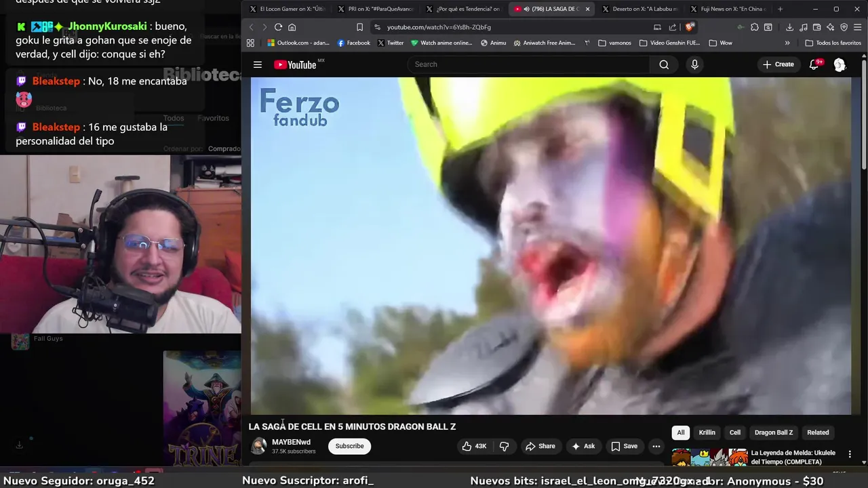Viewport: 868px width, 488px height.
Task: Click the video player to pause playback
Action: 551,245
